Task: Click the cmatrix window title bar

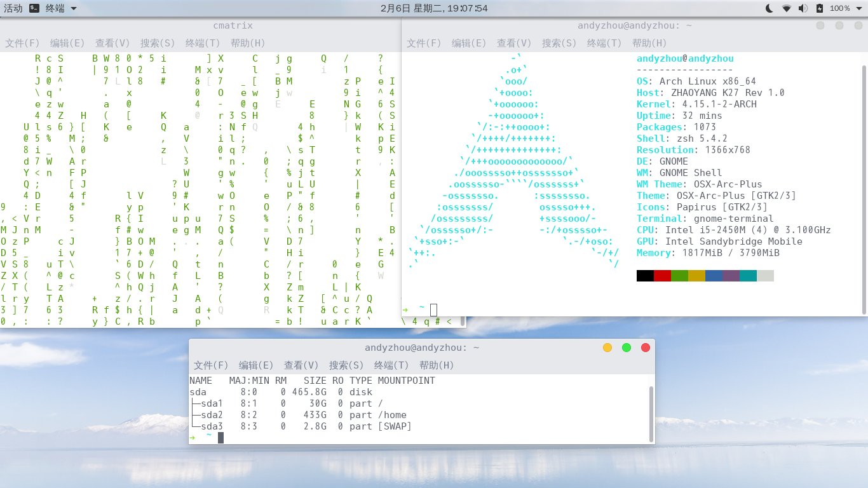Action: coord(233,25)
